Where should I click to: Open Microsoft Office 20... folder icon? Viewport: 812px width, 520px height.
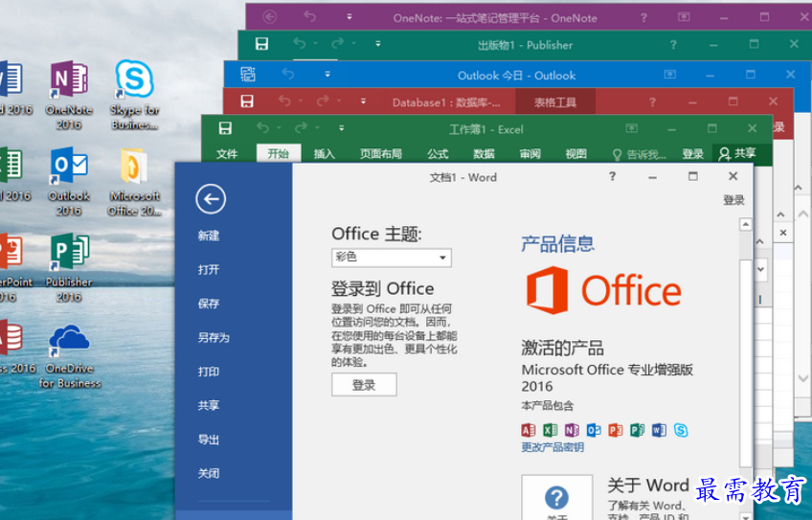click(134, 181)
